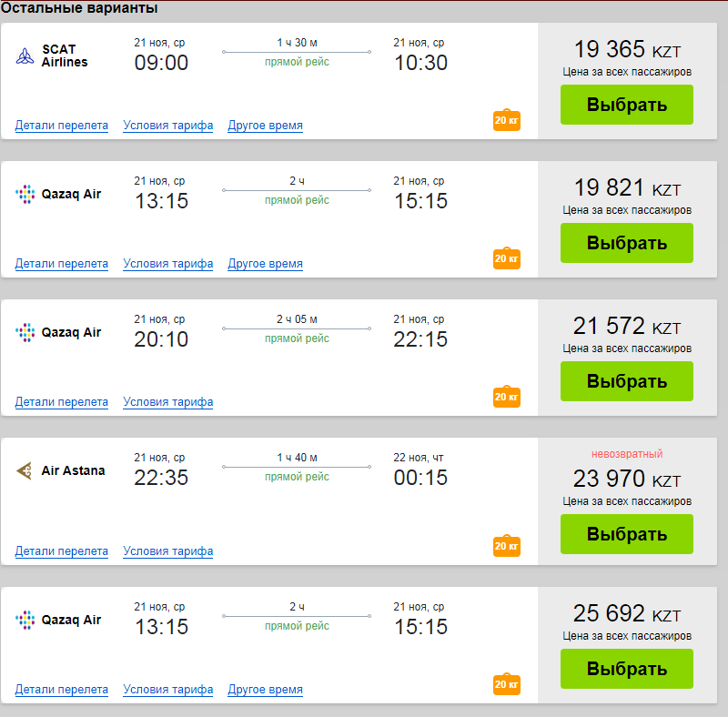Expand Другое время for SCAT Airlines flight

pyautogui.click(x=265, y=126)
